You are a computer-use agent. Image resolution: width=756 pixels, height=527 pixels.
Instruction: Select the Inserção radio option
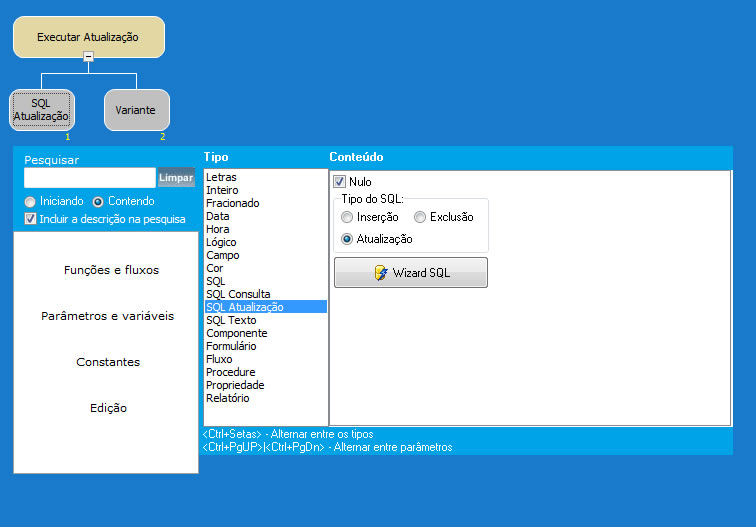coord(347,217)
